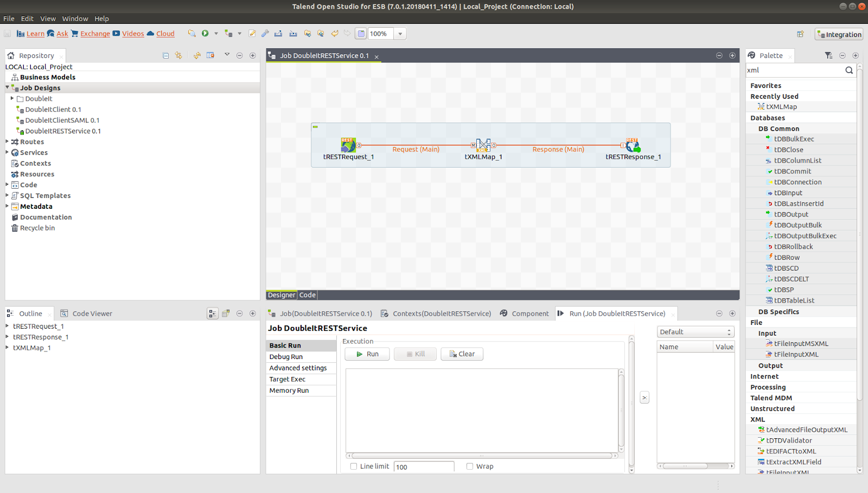Click the Palette search field containing xml
The width and height of the screenshot is (868, 493).
coord(795,70)
